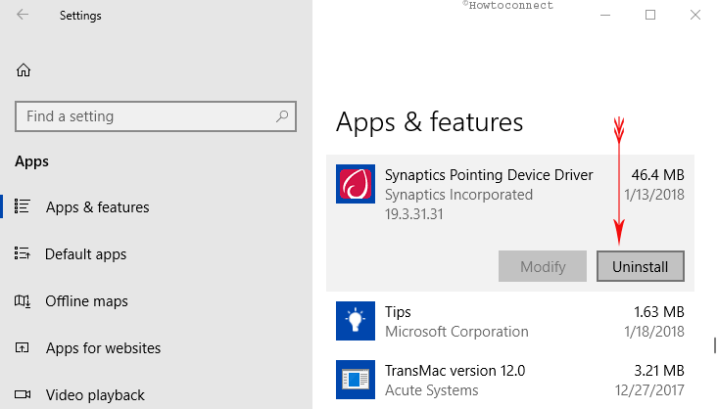Screen dimensions: 718x409
Task: Click the Default apps sidebar icon
Action: click(x=22, y=253)
